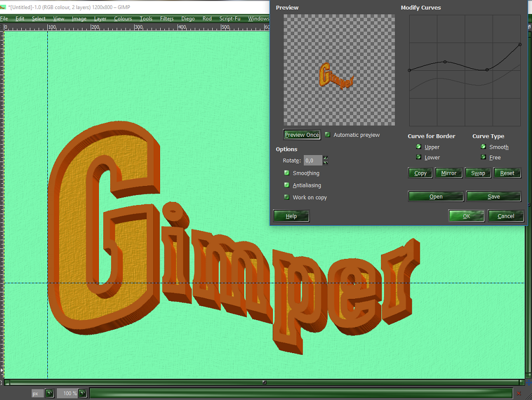Confirm the curve bend with OK
The width and height of the screenshot is (532, 400).
point(467,216)
